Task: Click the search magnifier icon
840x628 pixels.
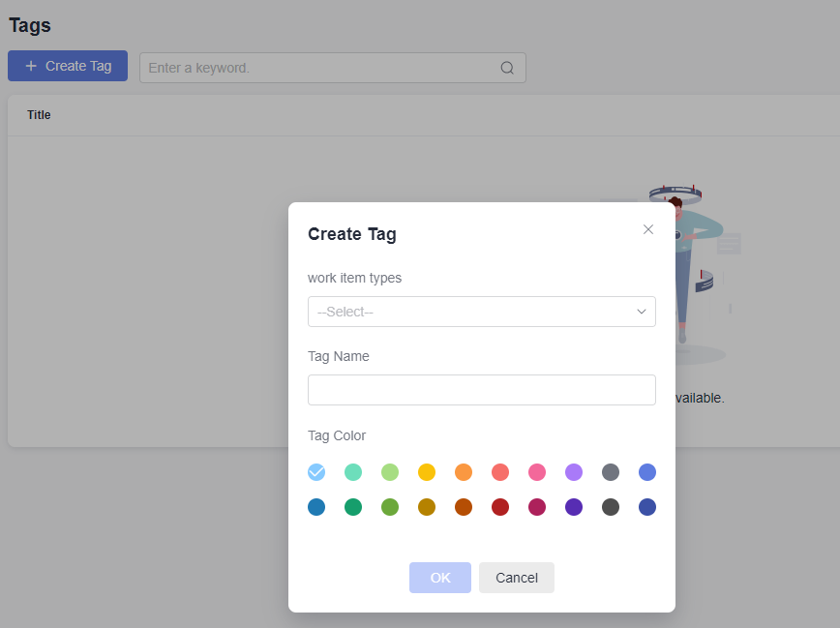Action: pyautogui.click(x=507, y=68)
